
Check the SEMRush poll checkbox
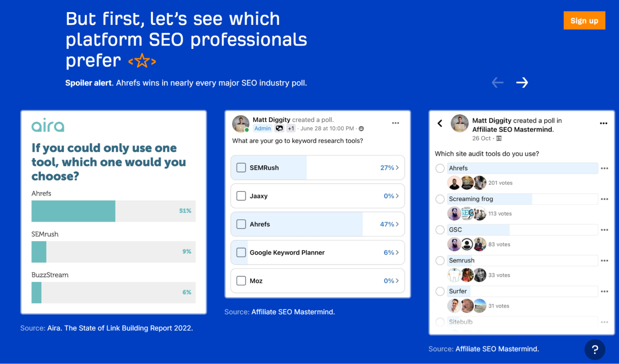(x=241, y=168)
